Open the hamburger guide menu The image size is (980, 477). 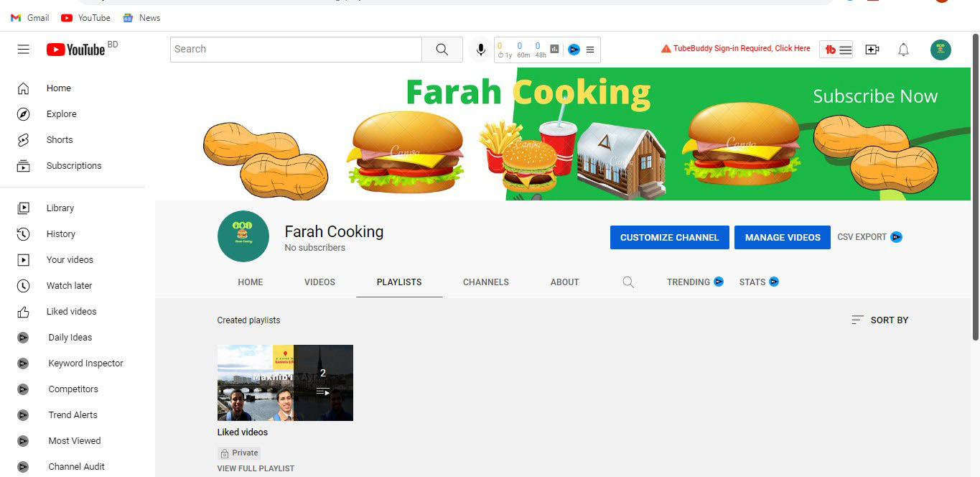tap(23, 49)
